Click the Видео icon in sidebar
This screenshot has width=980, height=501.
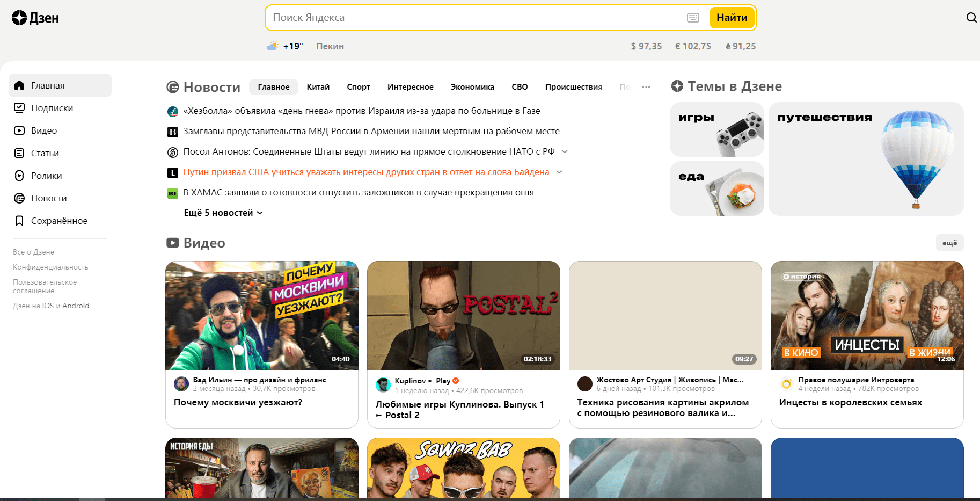point(19,130)
